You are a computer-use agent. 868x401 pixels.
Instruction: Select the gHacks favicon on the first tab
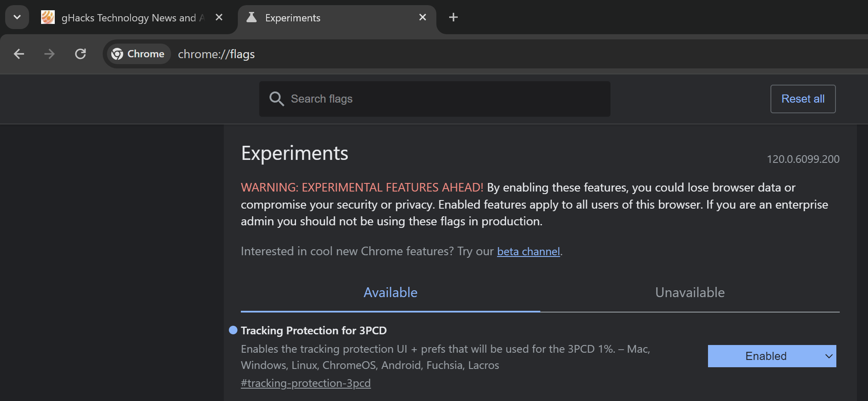tap(47, 18)
